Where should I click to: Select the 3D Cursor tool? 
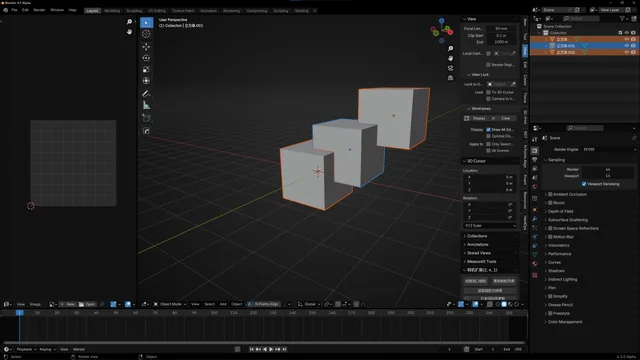pos(146,34)
